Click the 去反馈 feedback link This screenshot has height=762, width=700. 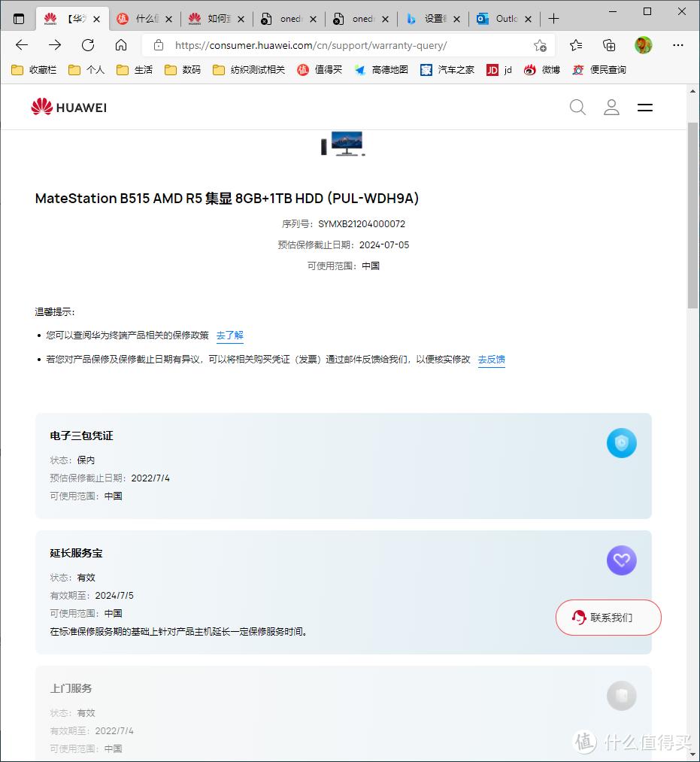(x=491, y=360)
